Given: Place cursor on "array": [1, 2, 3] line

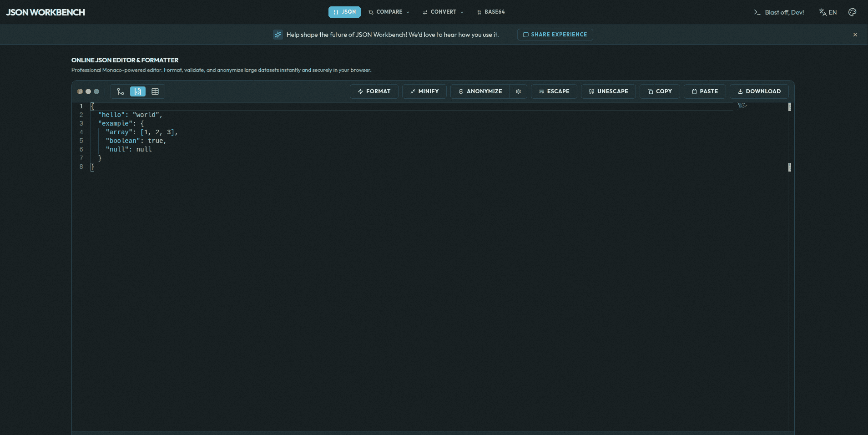Looking at the screenshot, I should click(141, 132).
